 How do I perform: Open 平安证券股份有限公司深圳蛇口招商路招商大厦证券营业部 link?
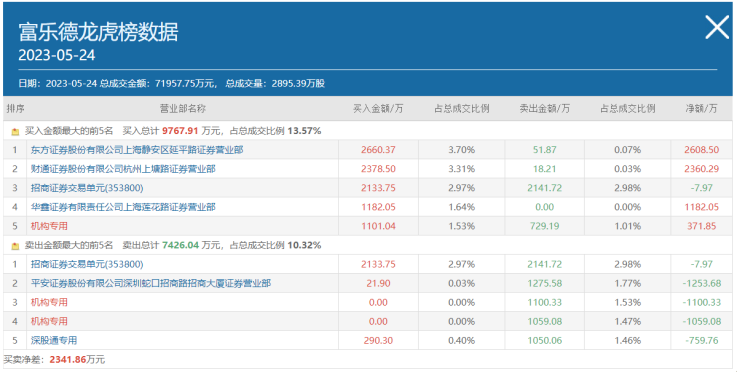click(151, 284)
